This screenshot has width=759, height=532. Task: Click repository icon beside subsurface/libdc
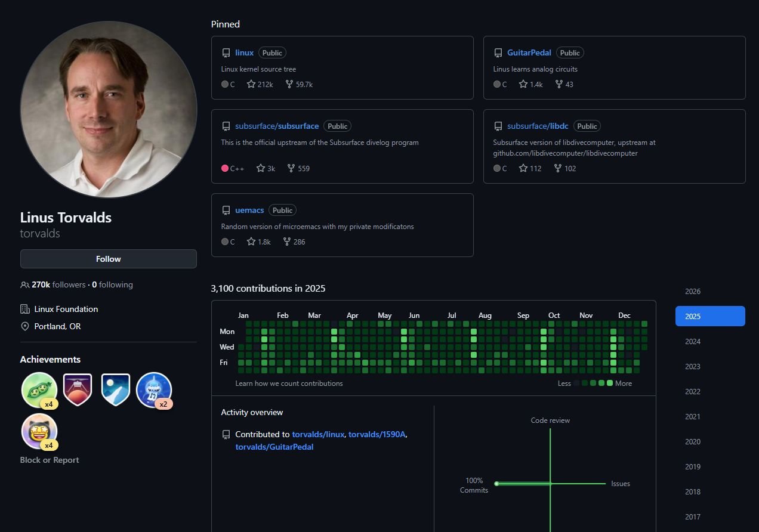[498, 126]
